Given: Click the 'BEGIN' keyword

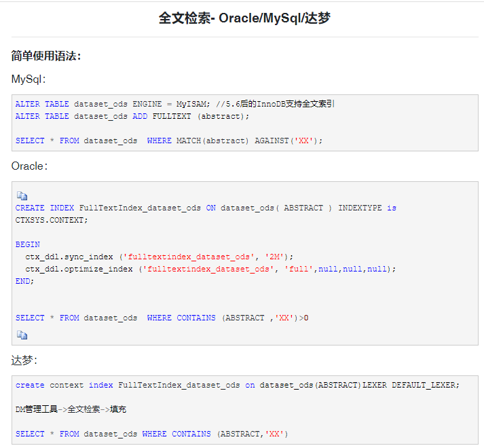Looking at the screenshot, I should tap(27, 244).
